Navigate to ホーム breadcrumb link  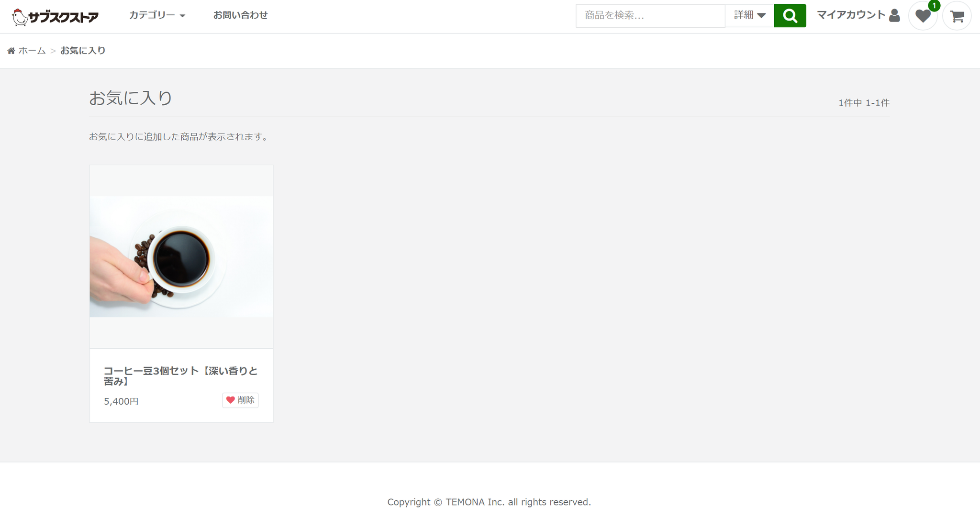(x=32, y=51)
